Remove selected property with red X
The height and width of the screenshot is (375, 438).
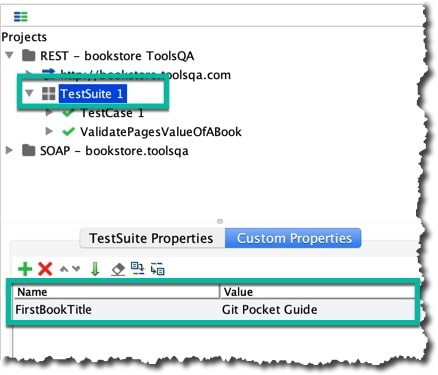click(x=45, y=269)
